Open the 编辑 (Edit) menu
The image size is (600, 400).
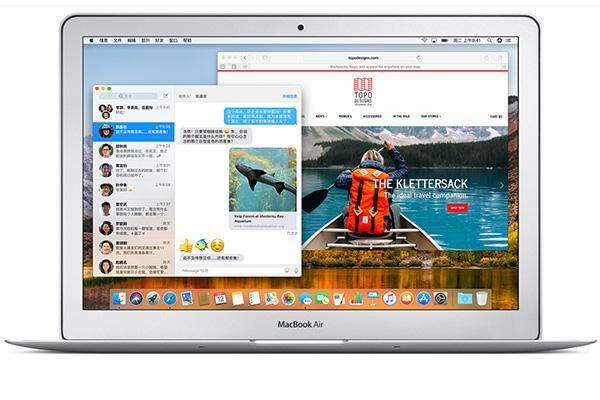pos(132,40)
